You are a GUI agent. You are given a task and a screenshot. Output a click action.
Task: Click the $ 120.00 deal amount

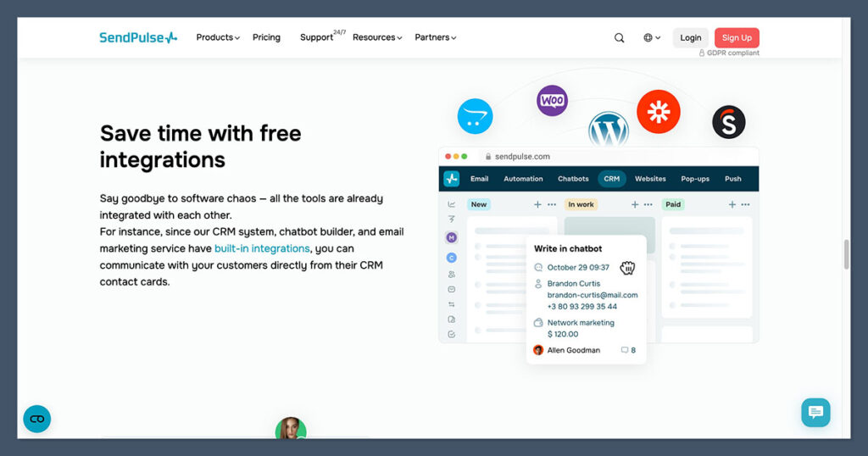click(563, 334)
